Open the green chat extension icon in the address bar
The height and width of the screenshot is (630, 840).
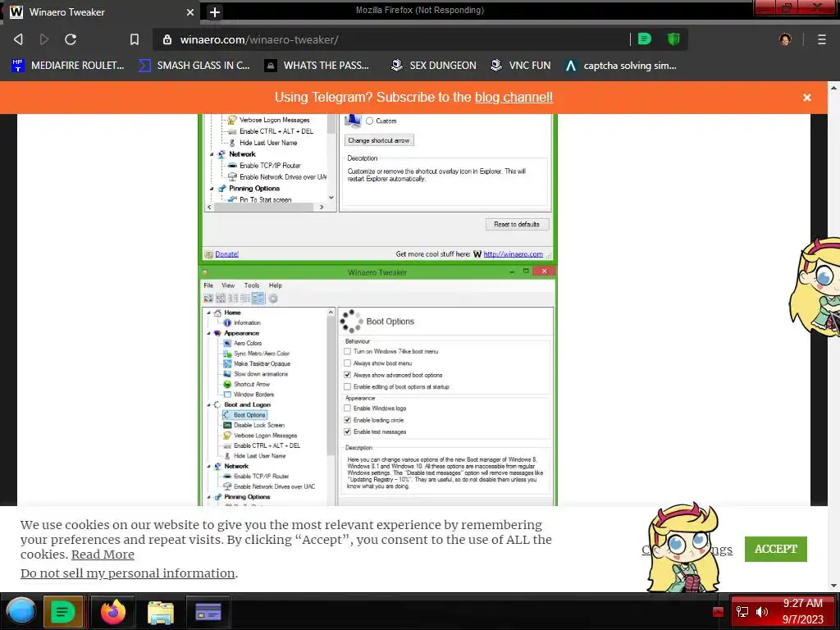coord(645,39)
